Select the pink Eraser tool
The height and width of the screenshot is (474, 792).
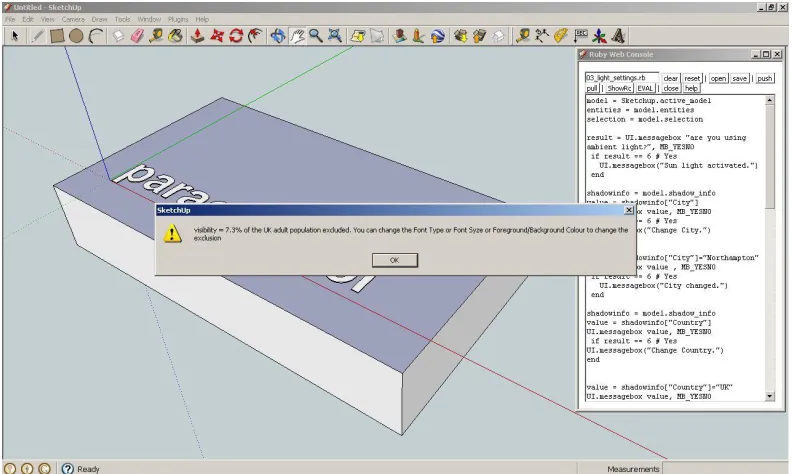[x=137, y=36]
